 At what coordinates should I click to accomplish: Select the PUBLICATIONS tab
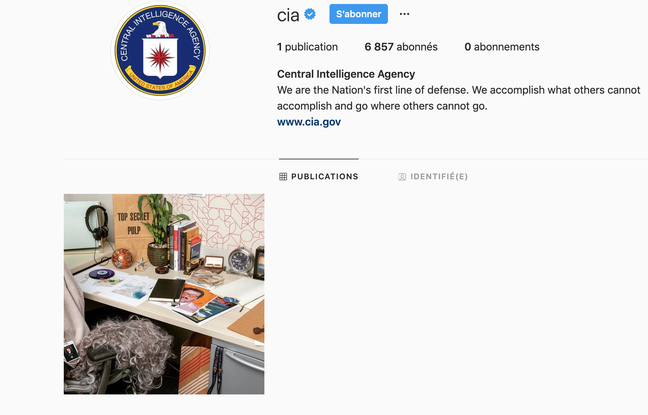[319, 176]
